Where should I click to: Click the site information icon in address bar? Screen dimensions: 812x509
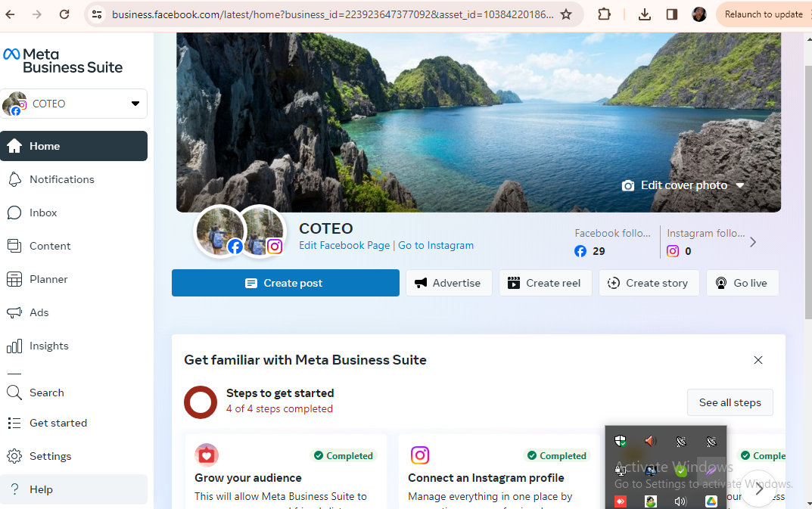(97, 14)
